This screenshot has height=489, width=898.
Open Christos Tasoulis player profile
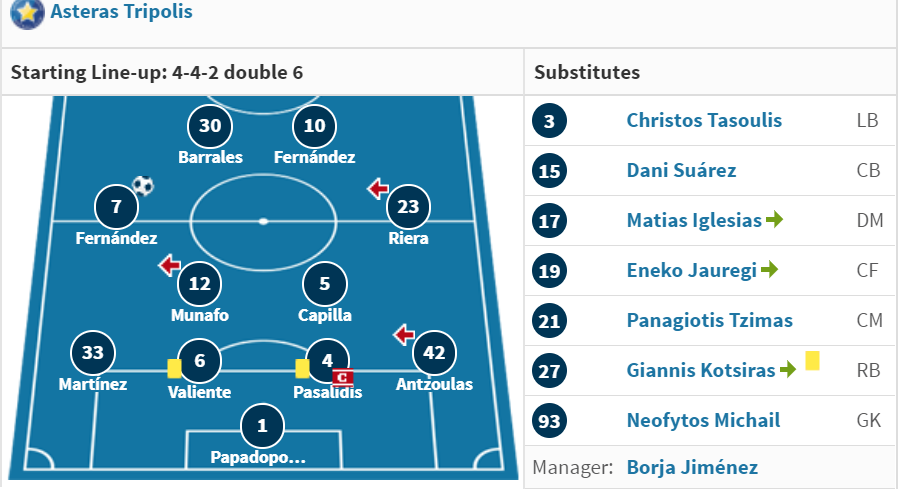coord(704,120)
